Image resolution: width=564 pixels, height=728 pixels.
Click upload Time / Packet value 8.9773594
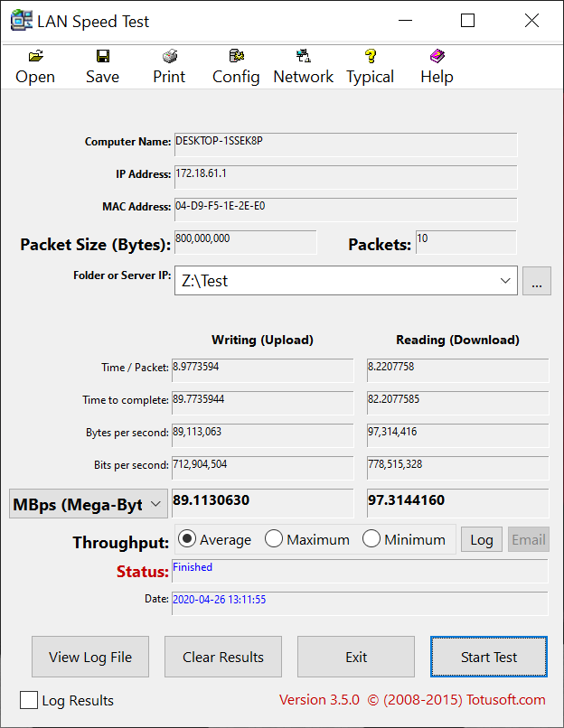click(262, 370)
